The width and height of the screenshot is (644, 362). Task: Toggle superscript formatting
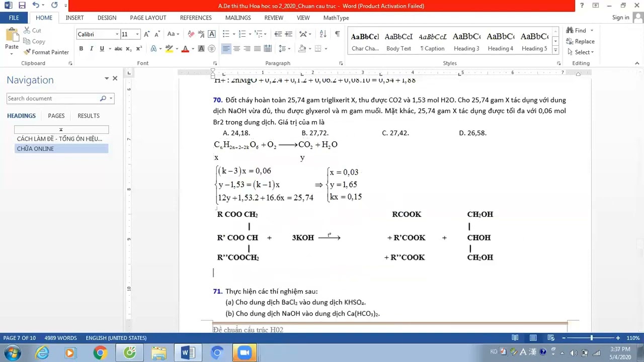tap(139, 49)
